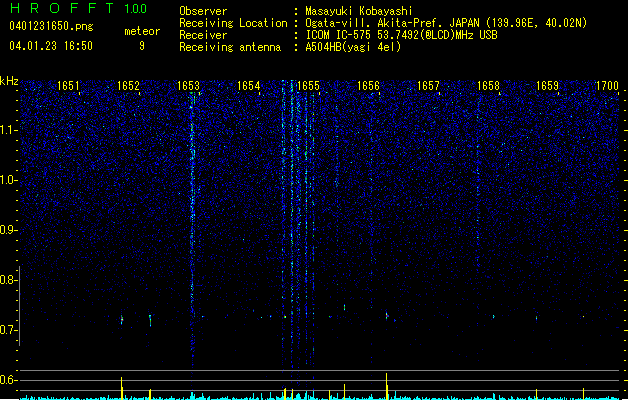Image resolution: width=629 pixels, height=400 pixels.
Task: Click the meteor count value 9
Action: click(142, 46)
